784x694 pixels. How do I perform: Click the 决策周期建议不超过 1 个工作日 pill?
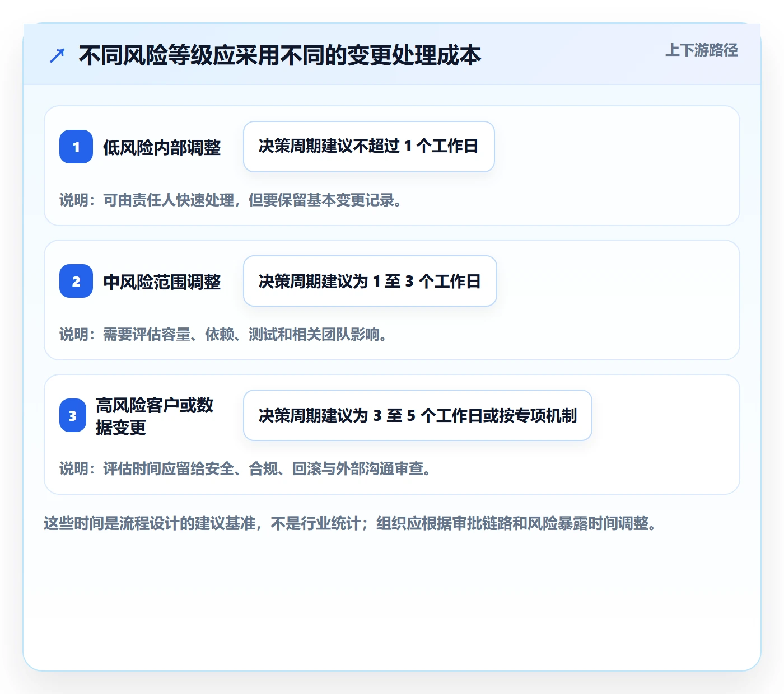[369, 147]
